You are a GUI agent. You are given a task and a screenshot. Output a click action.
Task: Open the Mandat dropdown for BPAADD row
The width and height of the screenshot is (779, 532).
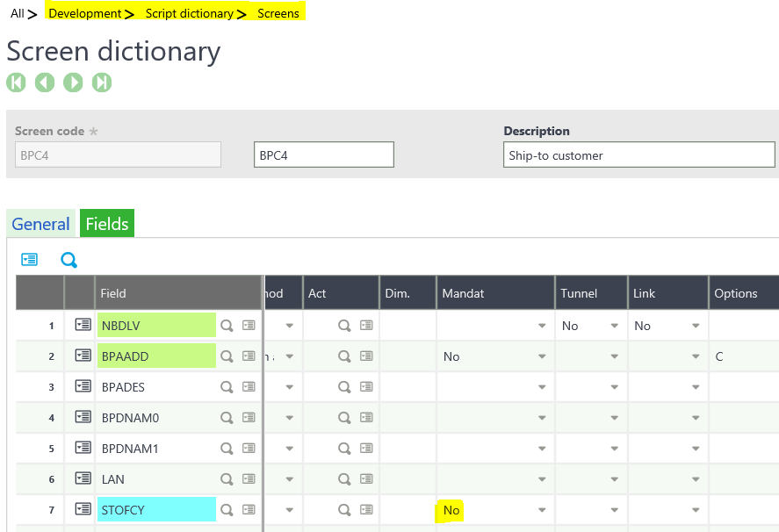(542, 356)
